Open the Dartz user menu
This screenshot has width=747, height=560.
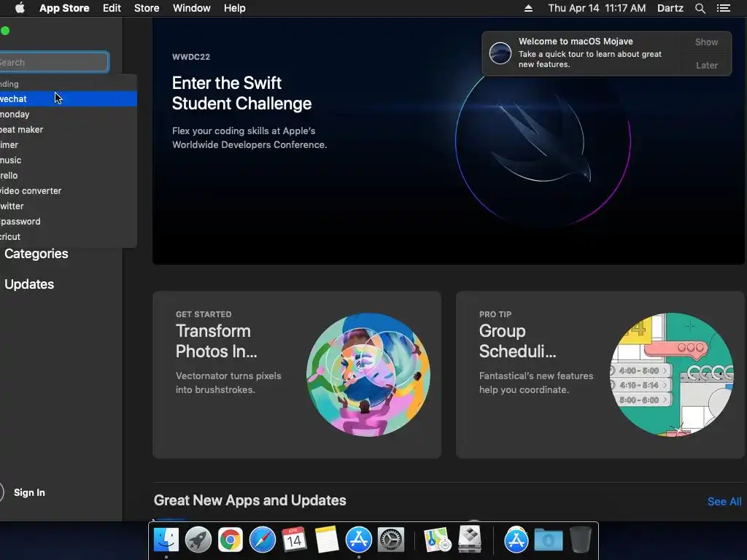pyautogui.click(x=670, y=8)
